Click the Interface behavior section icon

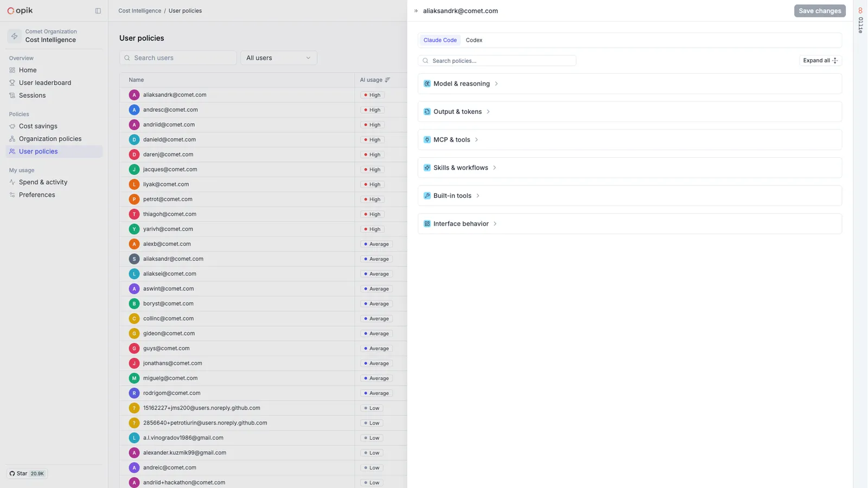[x=427, y=224]
